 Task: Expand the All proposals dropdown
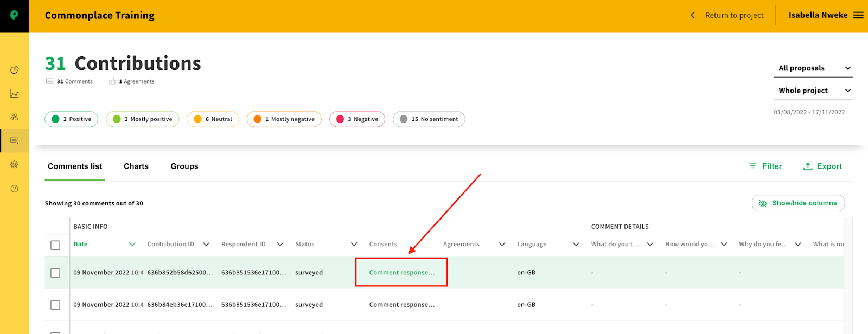(814, 68)
